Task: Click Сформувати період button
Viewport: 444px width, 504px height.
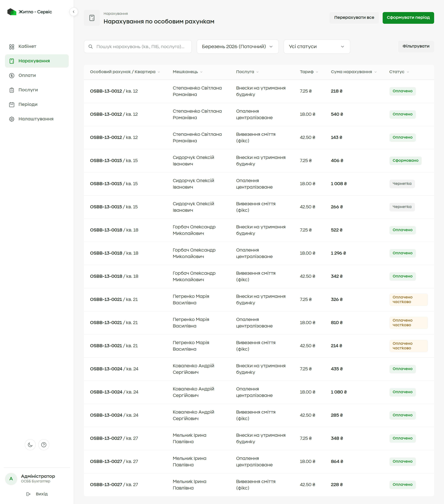Action: [408, 17]
